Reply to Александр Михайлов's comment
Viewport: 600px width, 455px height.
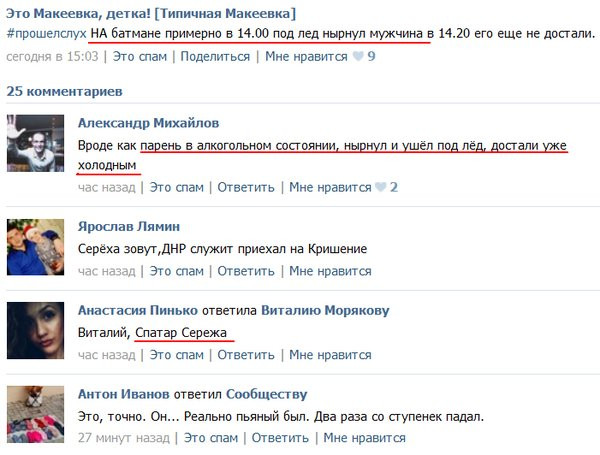[246, 187]
